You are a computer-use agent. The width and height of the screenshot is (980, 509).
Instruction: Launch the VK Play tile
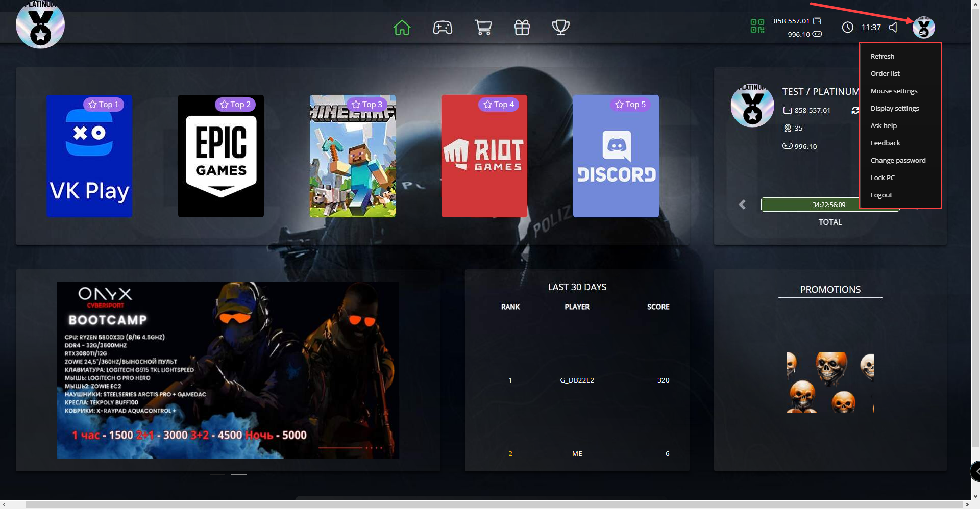[89, 156]
